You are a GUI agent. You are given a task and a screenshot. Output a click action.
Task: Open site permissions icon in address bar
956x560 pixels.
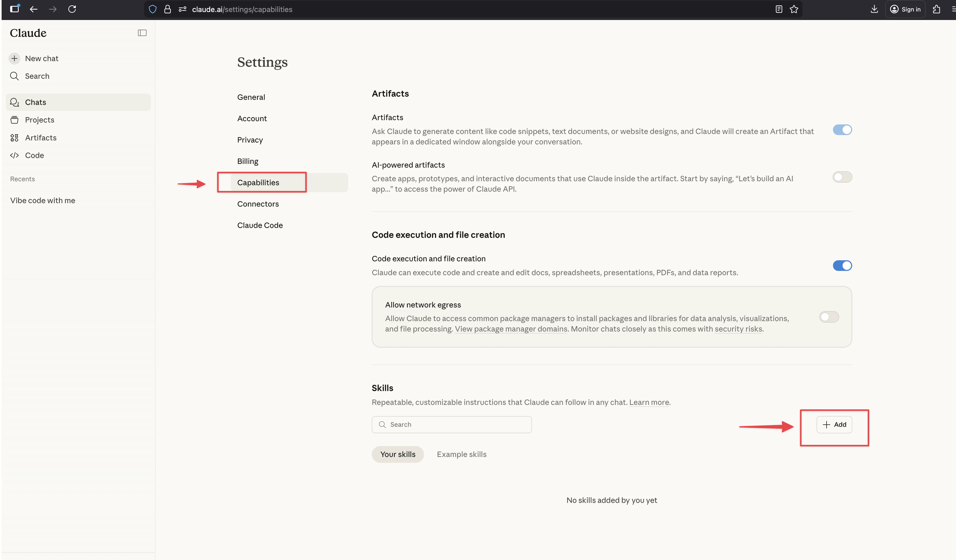coord(183,9)
